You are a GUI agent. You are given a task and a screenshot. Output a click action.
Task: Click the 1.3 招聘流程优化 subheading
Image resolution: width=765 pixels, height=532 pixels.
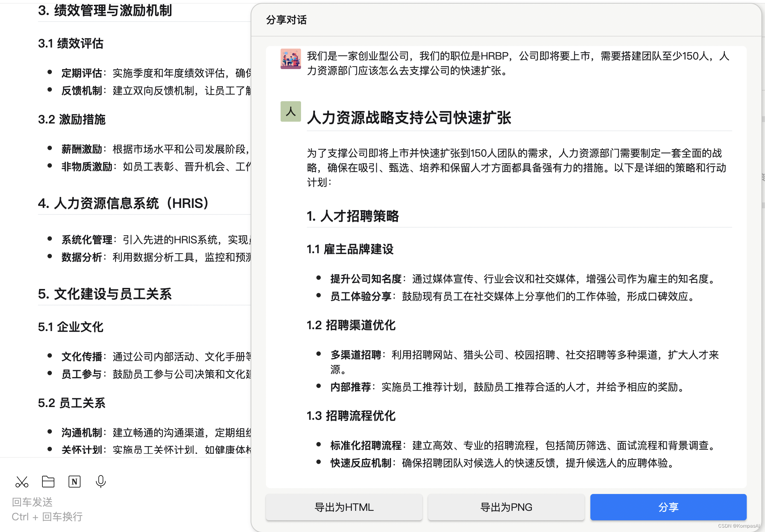[x=351, y=416]
